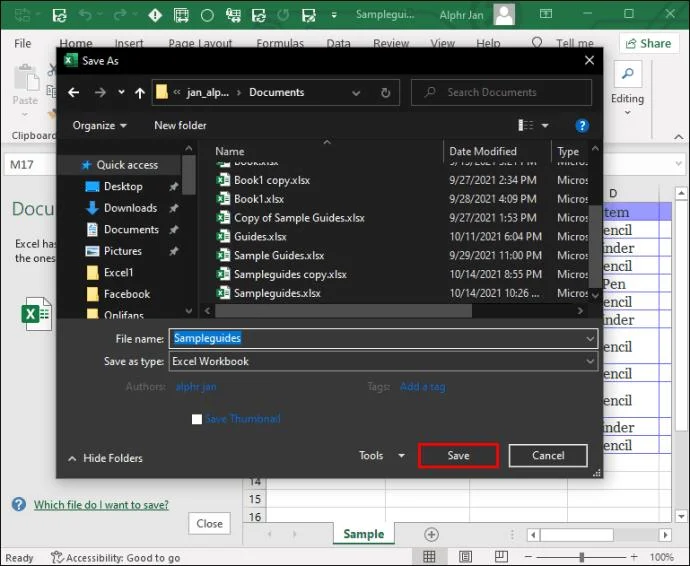Select Copy of Sample Guides.xlsx
Image resolution: width=690 pixels, height=566 pixels.
pos(299,218)
